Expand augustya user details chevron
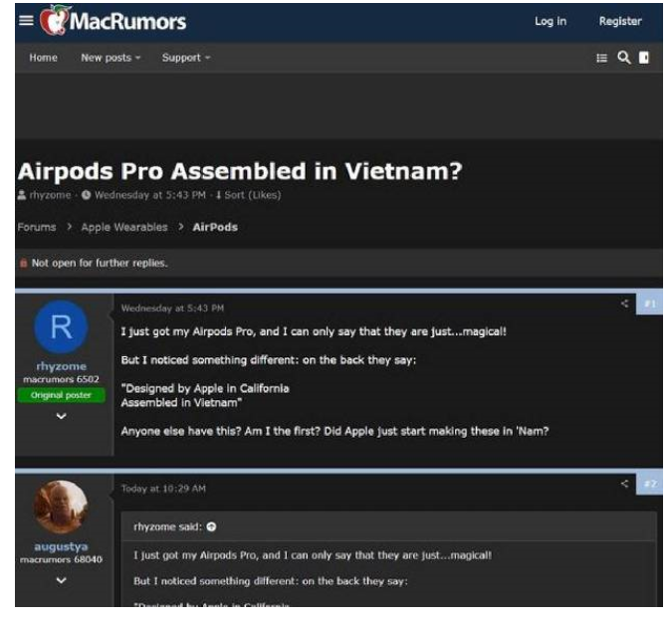The width and height of the screenshot is (672, 621). (x=62, y=580)
